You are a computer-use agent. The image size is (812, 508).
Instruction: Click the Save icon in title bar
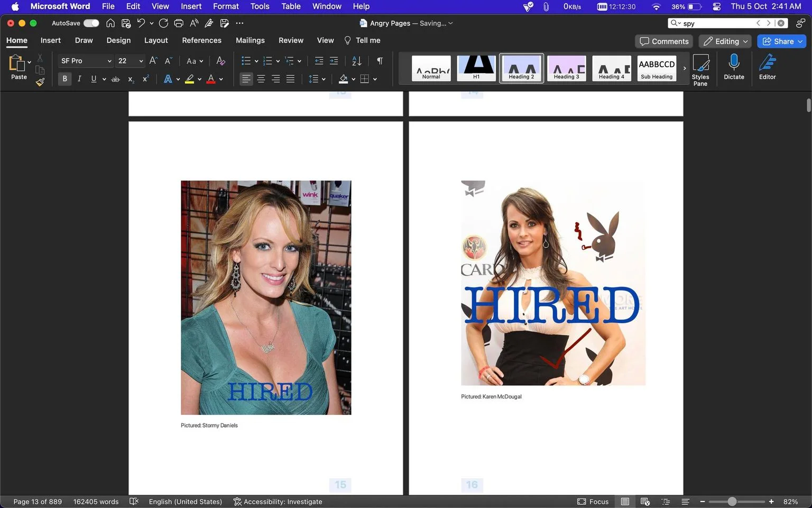126,23
